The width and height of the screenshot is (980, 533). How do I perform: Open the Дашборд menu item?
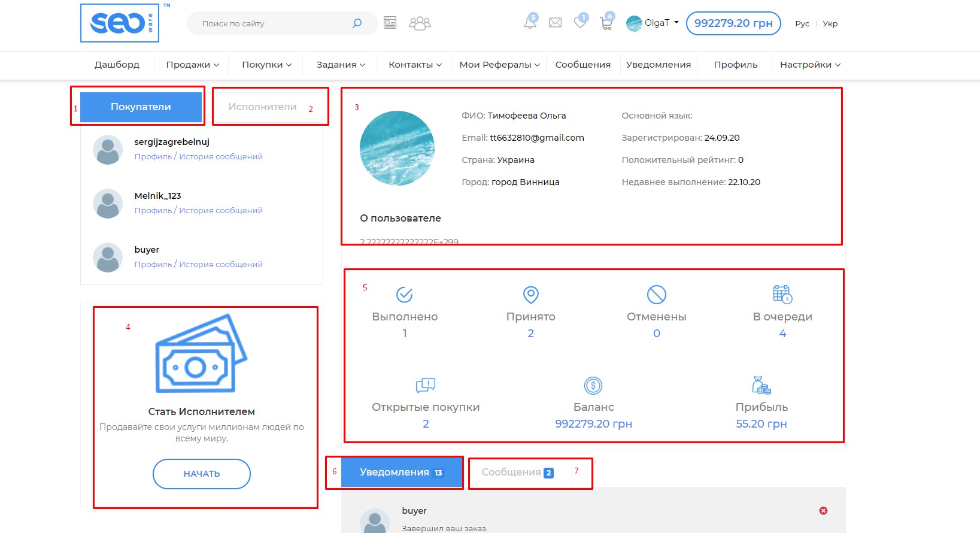[117, 65]
